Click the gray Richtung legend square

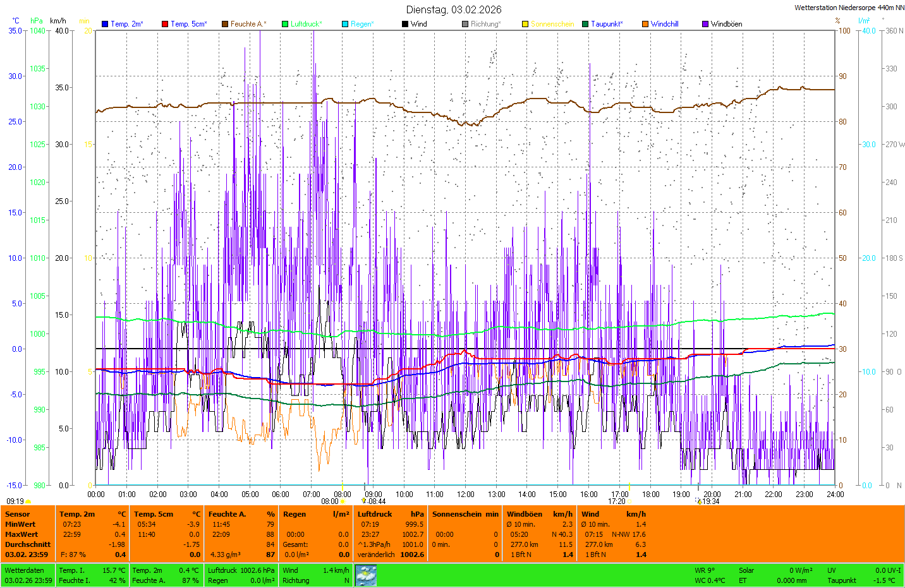(465, 24)
